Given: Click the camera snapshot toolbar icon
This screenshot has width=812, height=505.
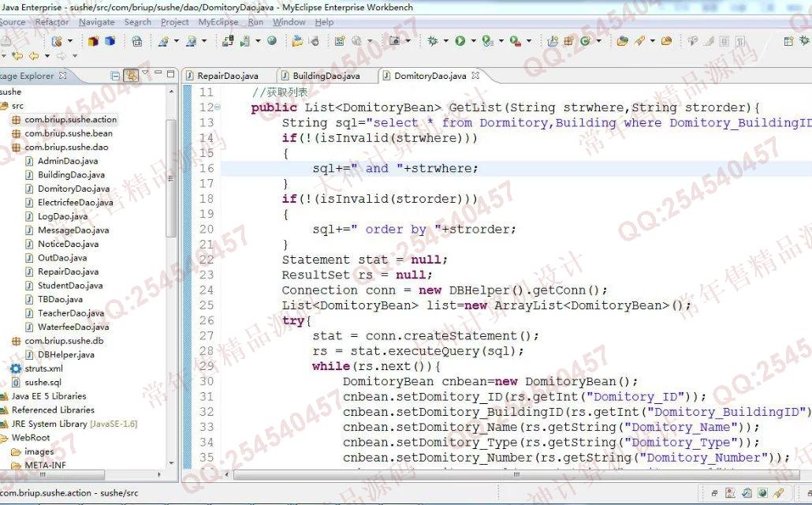Looking at the screenshot, I should [x=395, y=41].
